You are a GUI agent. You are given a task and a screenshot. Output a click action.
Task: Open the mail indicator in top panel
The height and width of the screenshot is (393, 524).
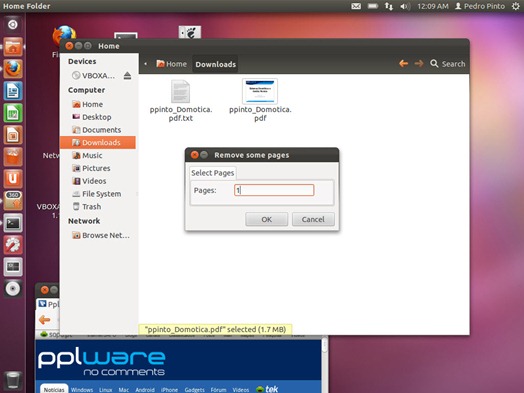pos(356,6)
